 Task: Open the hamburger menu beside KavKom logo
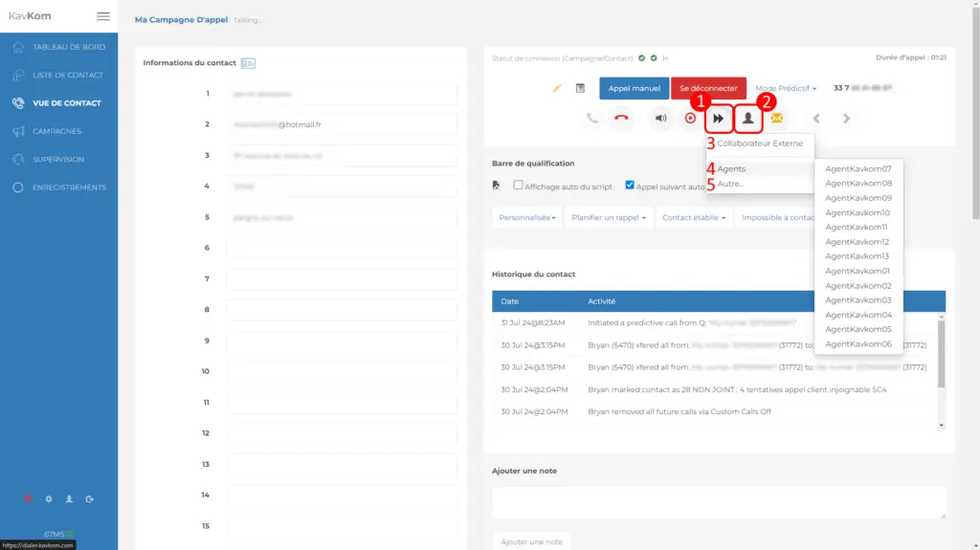[x=103, y=16]
